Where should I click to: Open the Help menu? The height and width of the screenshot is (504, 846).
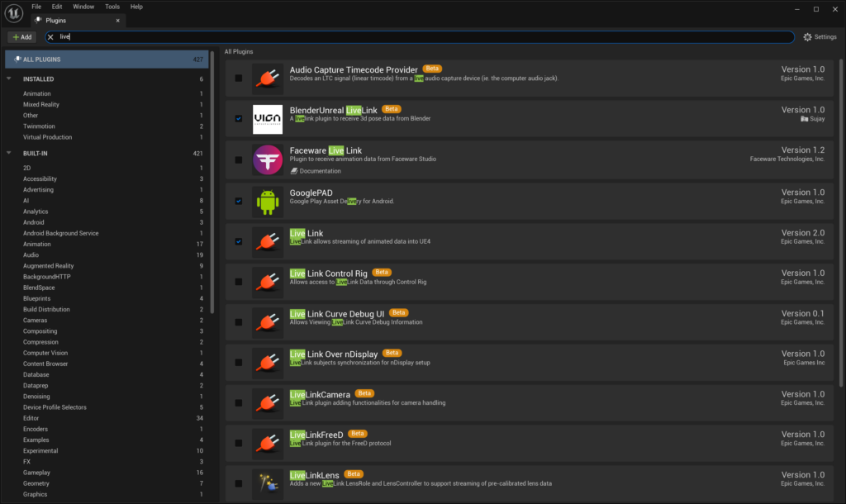coord(136,7)
